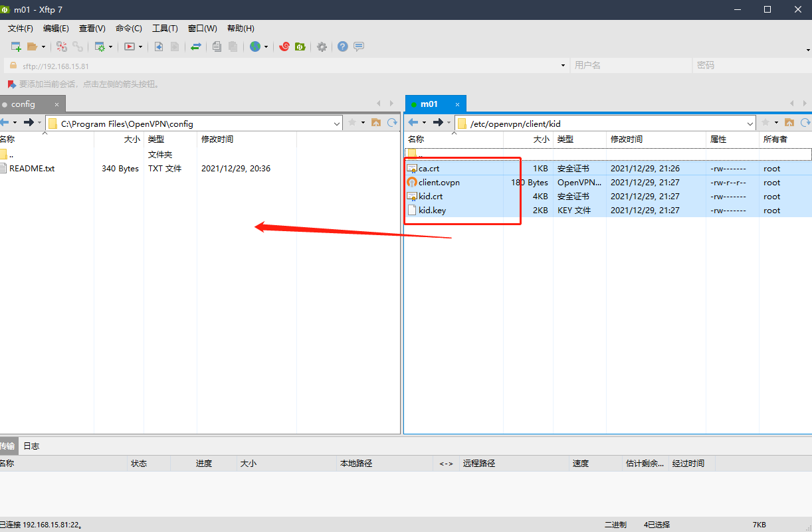812x532 pixels.
Task: Open options via the gear icon
Action: click(322, 46)
